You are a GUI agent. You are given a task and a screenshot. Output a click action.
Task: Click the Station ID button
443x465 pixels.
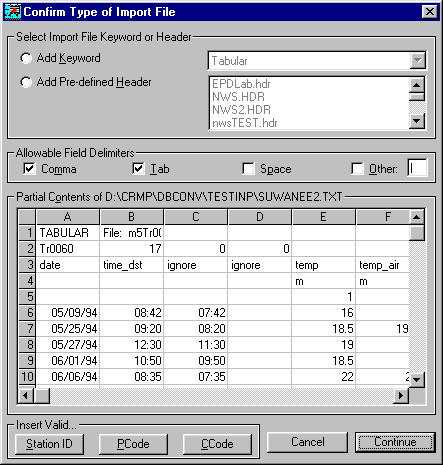point(49,444)
